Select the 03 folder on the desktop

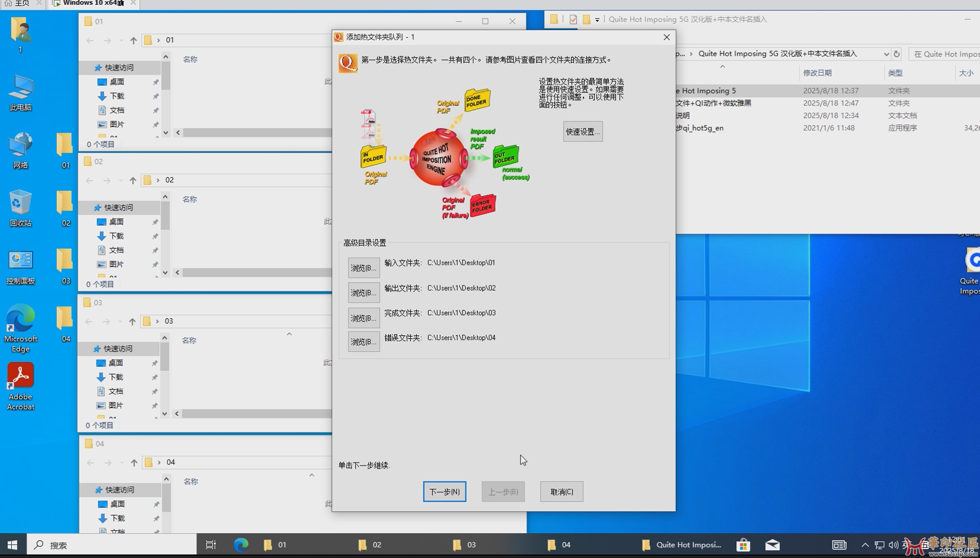[x=65, y=267]
